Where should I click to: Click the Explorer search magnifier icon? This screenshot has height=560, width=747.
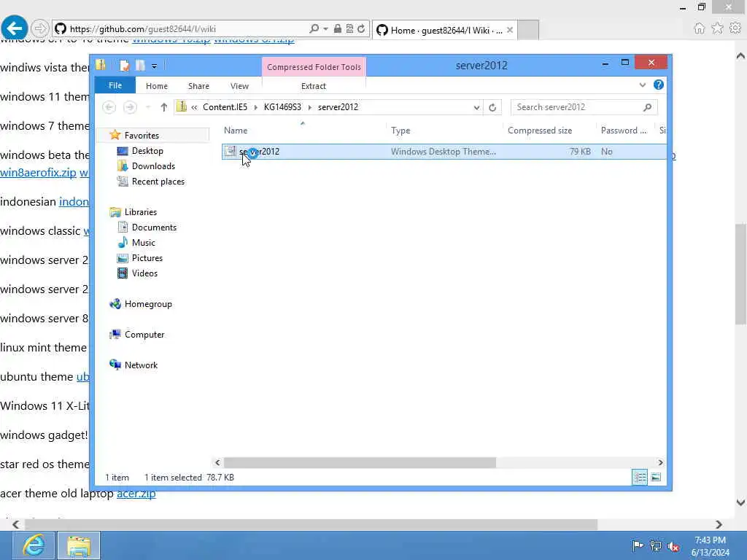point(647,107)
